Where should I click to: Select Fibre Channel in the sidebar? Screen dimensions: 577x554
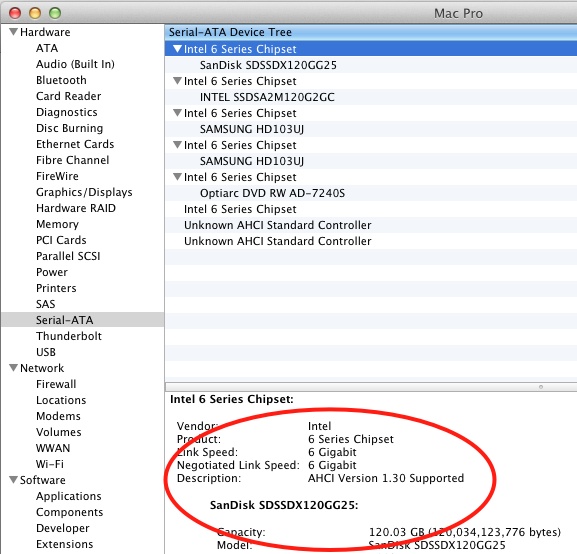pos(72,160)
